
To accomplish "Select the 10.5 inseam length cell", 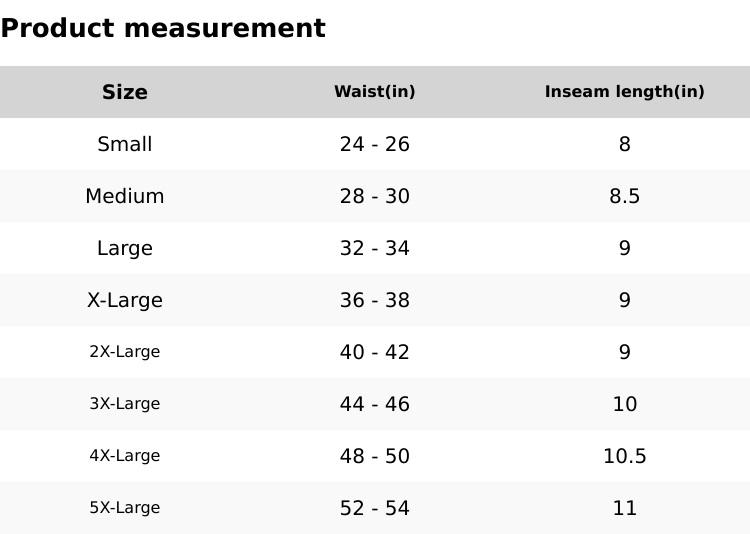I will [x=624, y=456].
